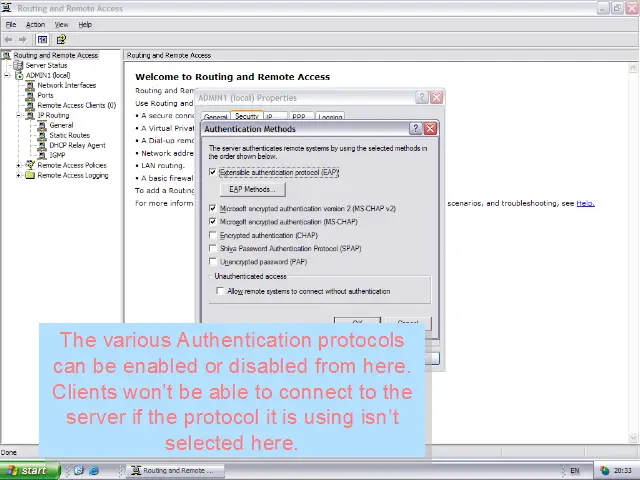Viewport: 640px width, 480px height.
Task: Click the General node icon under IP Routing
Action: 42,125
